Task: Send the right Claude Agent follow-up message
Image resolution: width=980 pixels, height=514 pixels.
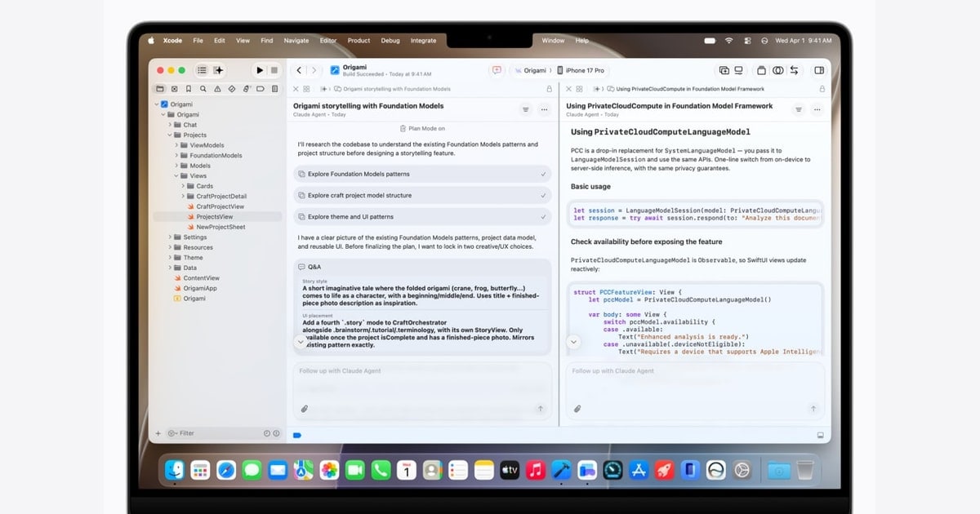Action: 813,409
